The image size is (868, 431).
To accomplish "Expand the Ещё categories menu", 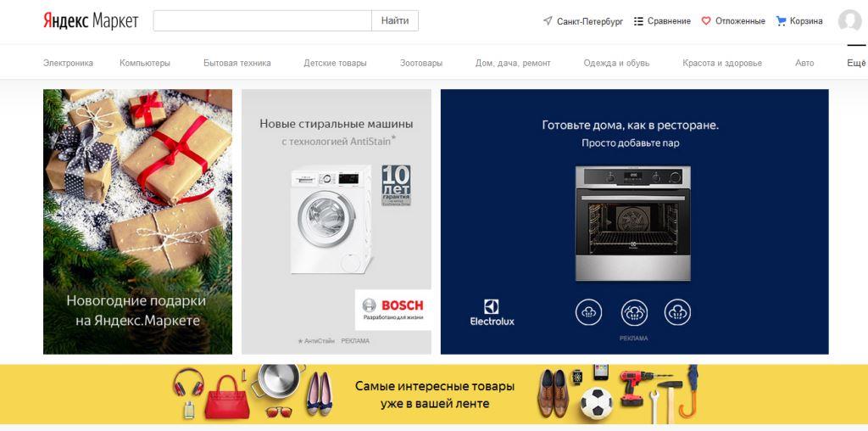I will point(856,63).
